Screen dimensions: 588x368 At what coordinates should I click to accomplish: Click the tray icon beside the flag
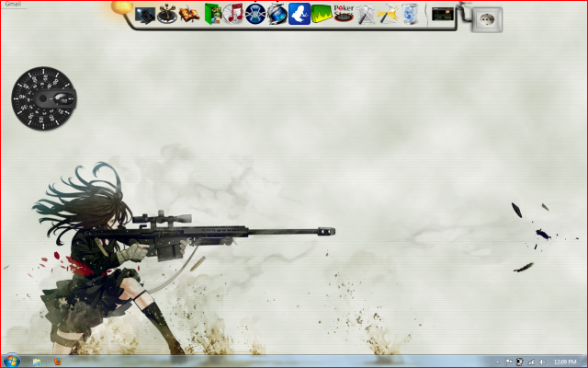519,362
